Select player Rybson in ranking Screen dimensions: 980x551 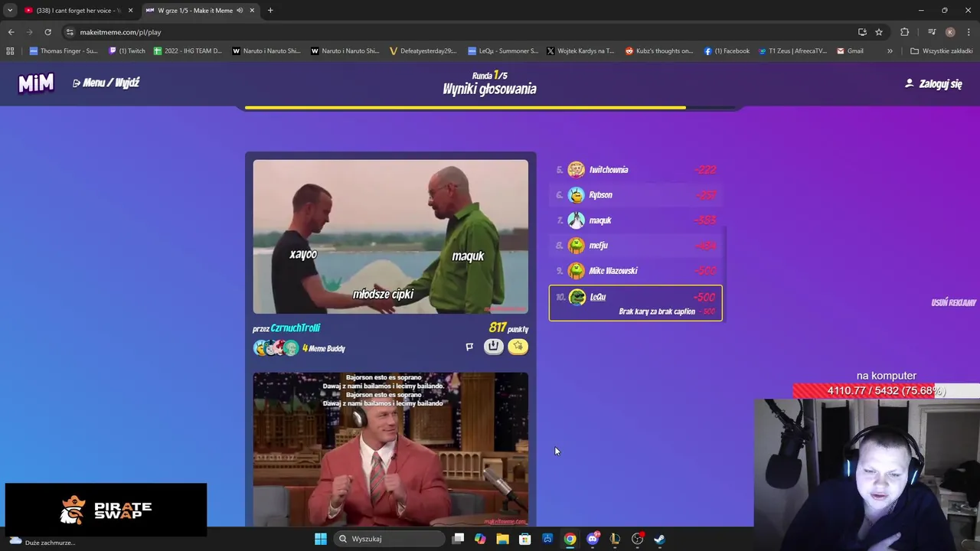(x=635, y=195)
